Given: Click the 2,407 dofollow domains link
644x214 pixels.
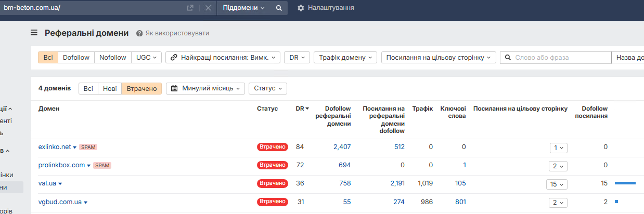Looking at the screenshot, I should coord(342,147).
